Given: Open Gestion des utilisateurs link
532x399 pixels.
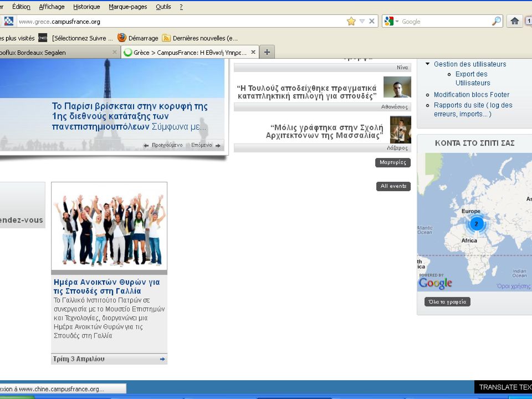Looking at the screenshot, I should pyautogui.click(x=469, y=64).
